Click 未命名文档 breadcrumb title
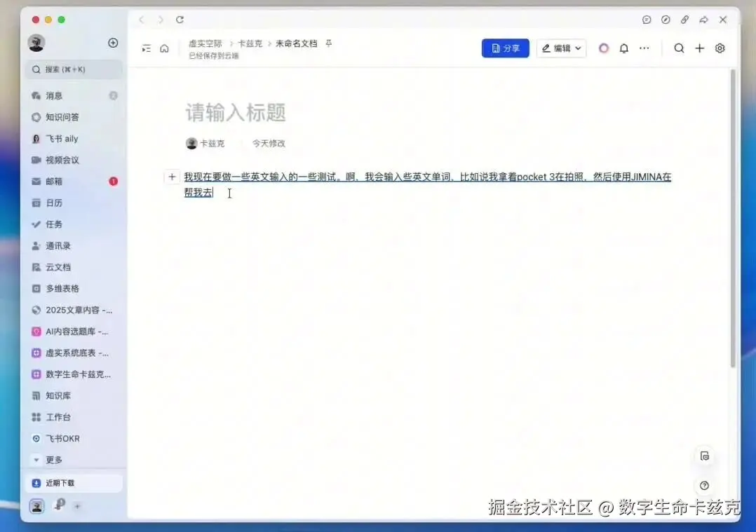This screenshot has height=532, width=756. 296,43
